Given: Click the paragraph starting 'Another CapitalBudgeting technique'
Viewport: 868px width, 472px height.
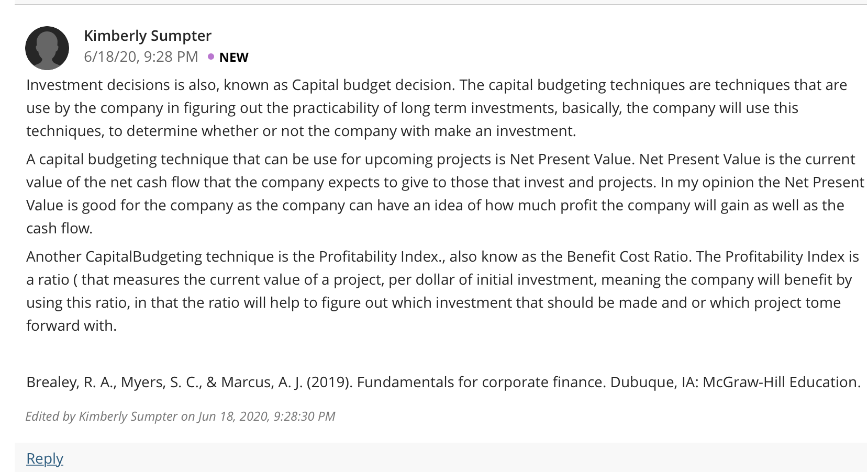Looking at the screenshot, I should click(x=442, y=291).
